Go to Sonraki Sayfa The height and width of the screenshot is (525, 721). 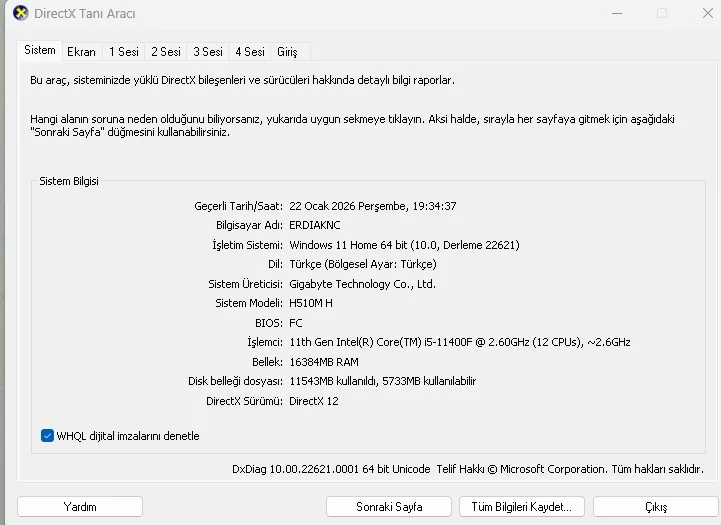(x=389, y=507)
